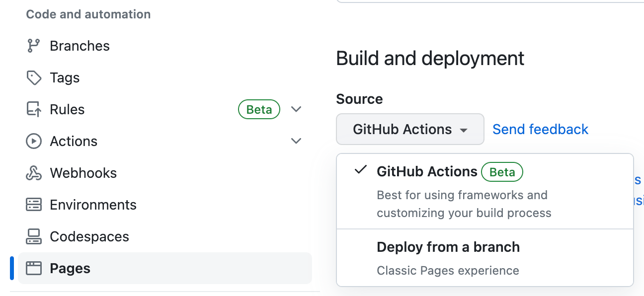
Task: Select the Branches icon in sidebar
Action: click(x=33, y=46)
